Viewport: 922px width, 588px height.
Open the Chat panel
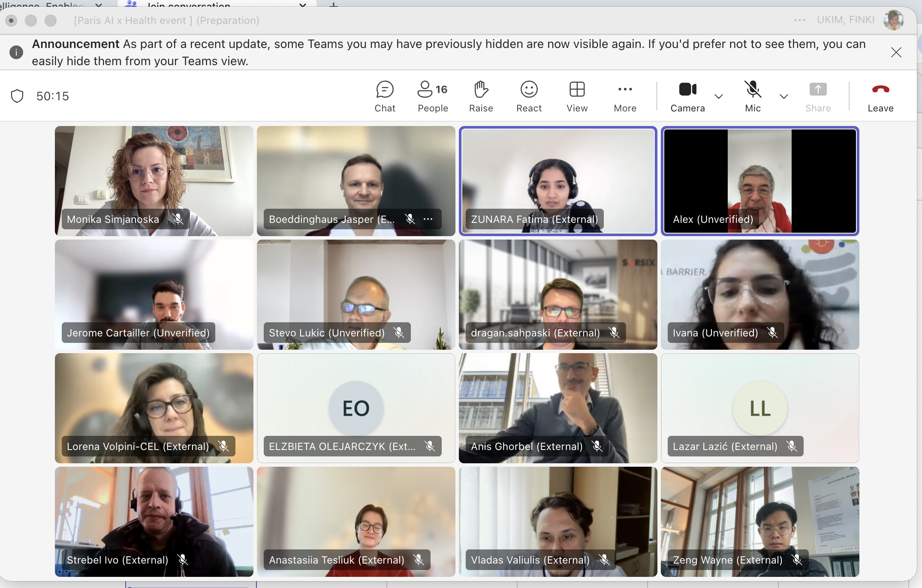(385, 96)
